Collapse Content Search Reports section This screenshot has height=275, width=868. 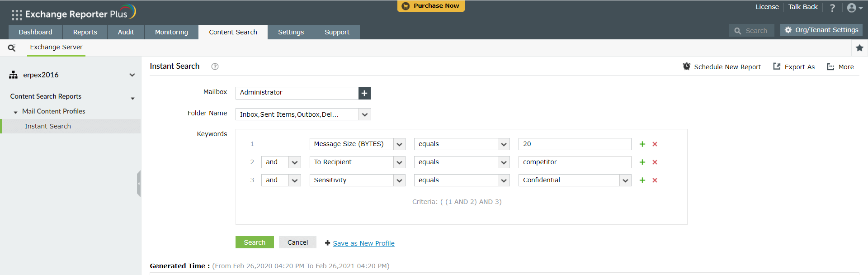pyautogui.click(x=132, y=98)
